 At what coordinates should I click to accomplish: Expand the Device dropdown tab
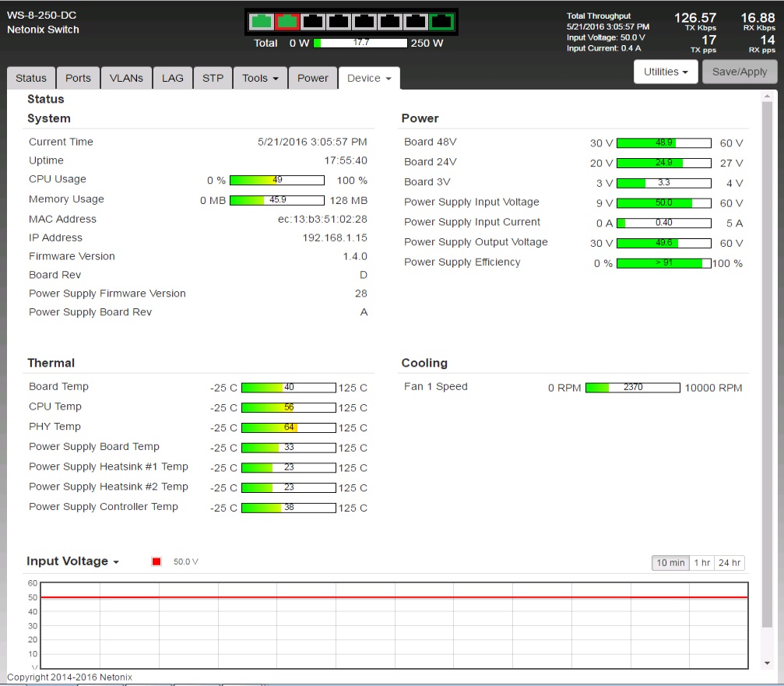click(369, 78)
